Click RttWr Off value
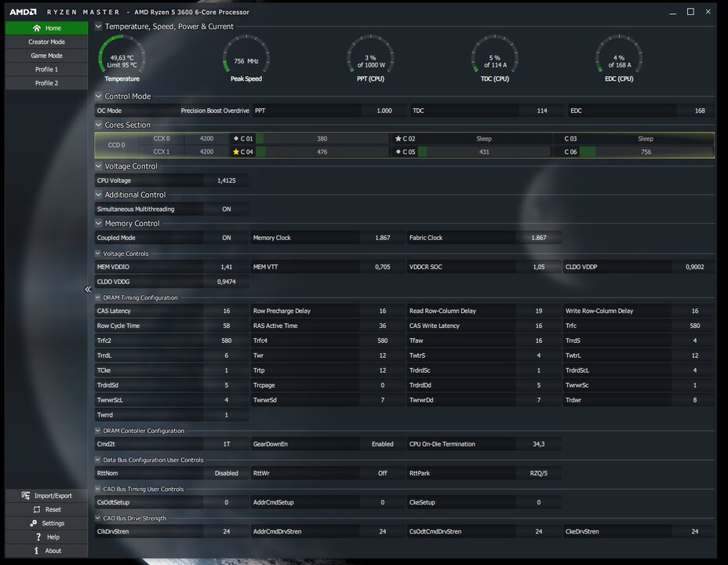This screenshot has height=565, width=728. 382,473
